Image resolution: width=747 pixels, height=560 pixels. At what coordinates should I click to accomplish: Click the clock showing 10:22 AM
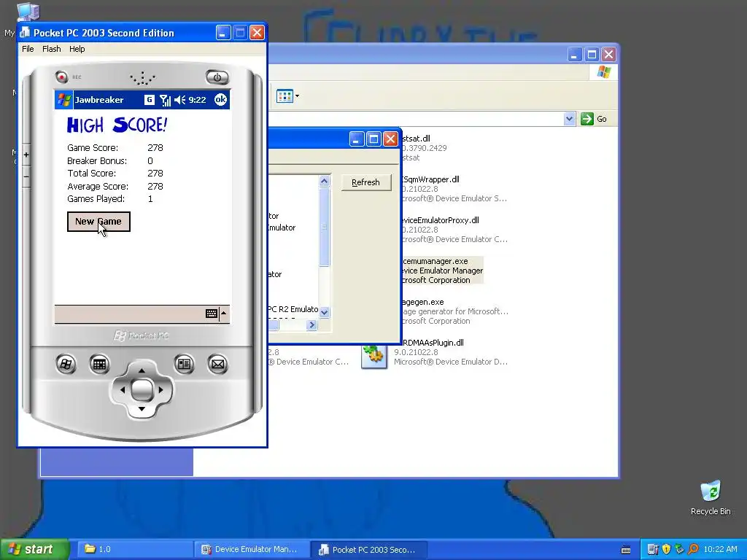tap(720, 550)
